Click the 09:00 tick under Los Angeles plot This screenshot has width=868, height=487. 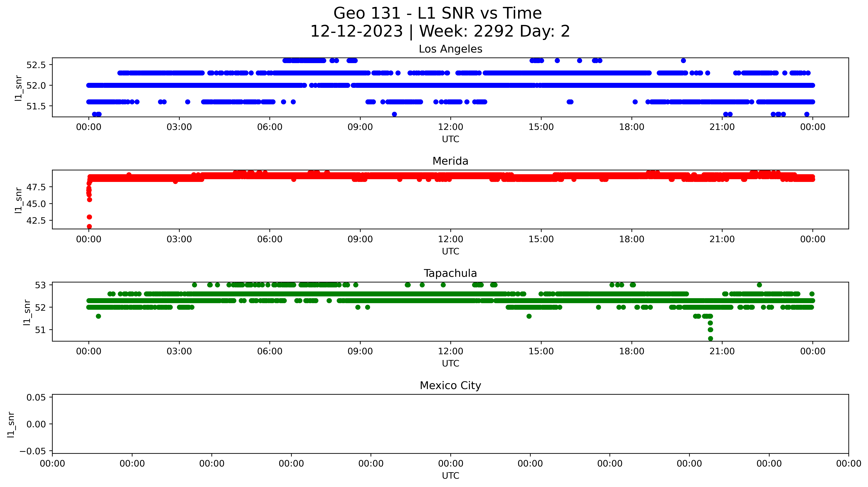click(x=360, y=127)
